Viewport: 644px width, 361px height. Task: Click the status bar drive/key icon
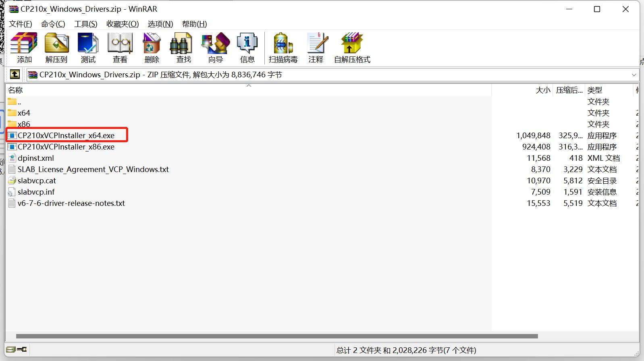[17, 349]
